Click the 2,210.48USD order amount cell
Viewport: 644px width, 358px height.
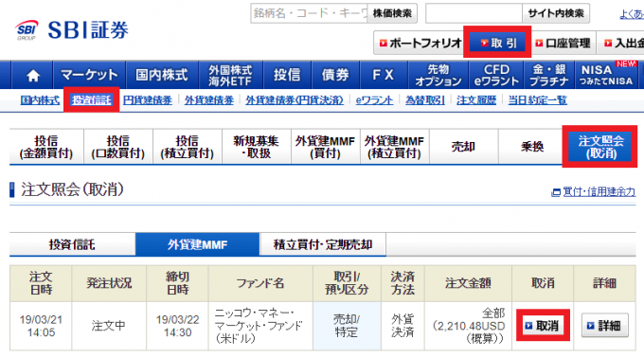(x=468, y=326)
